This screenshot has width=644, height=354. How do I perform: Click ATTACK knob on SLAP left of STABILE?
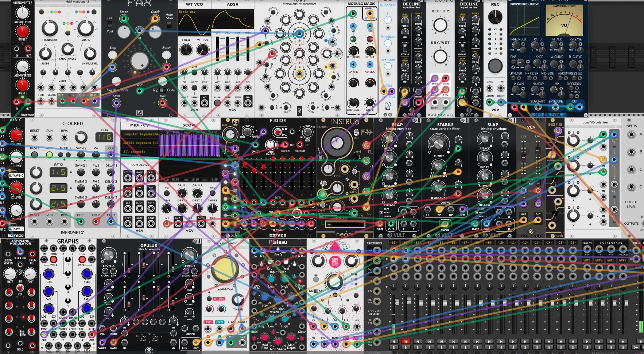click(x=389, y=139)
